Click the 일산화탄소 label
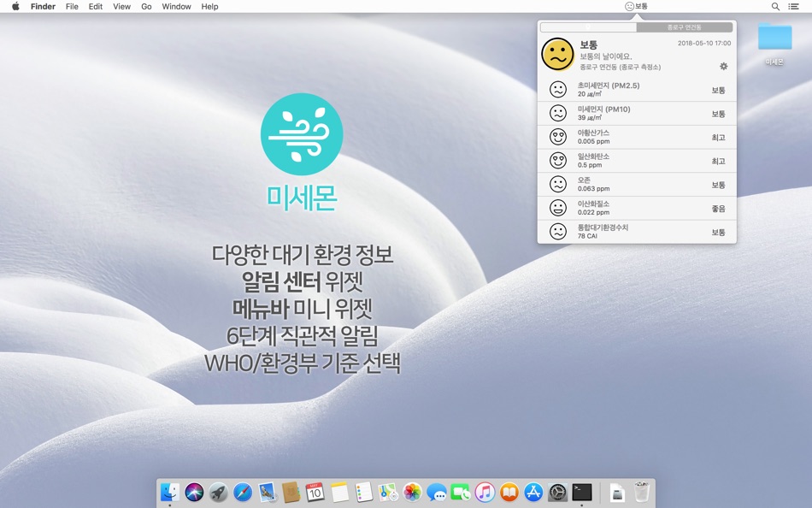Viewport: 812px width, 508px height. [x=593, y=157]
